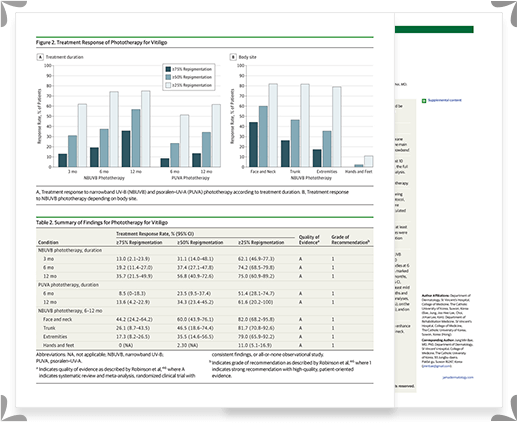The height and width of the screenshot is (424, 517).
Task: Select the Hands and feet table row
Action: [x=205, y=345]
